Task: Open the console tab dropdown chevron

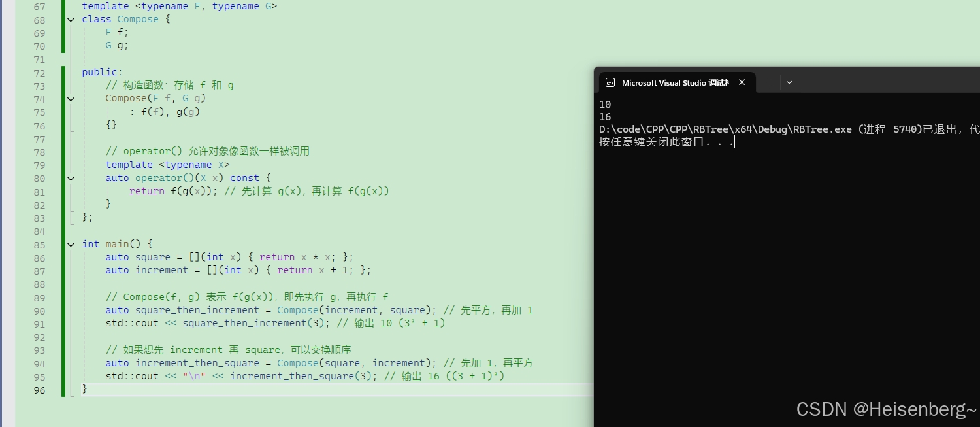Action: 789,82
